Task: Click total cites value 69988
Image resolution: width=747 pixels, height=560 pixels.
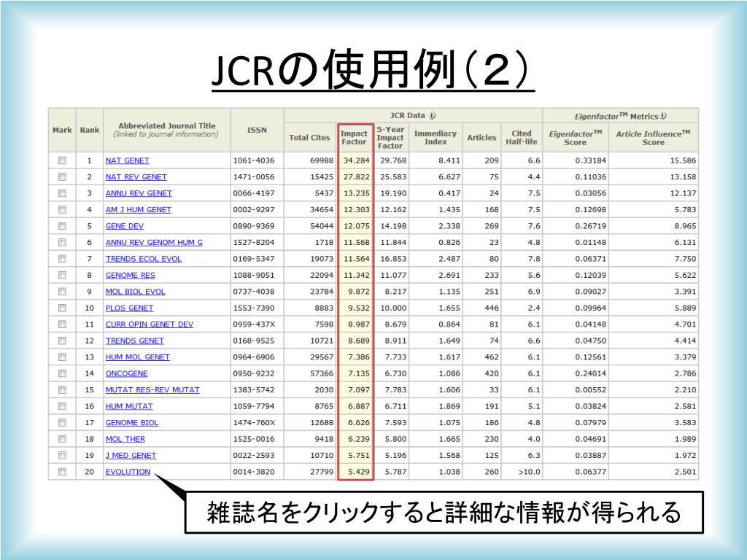Action: point(322,160)
